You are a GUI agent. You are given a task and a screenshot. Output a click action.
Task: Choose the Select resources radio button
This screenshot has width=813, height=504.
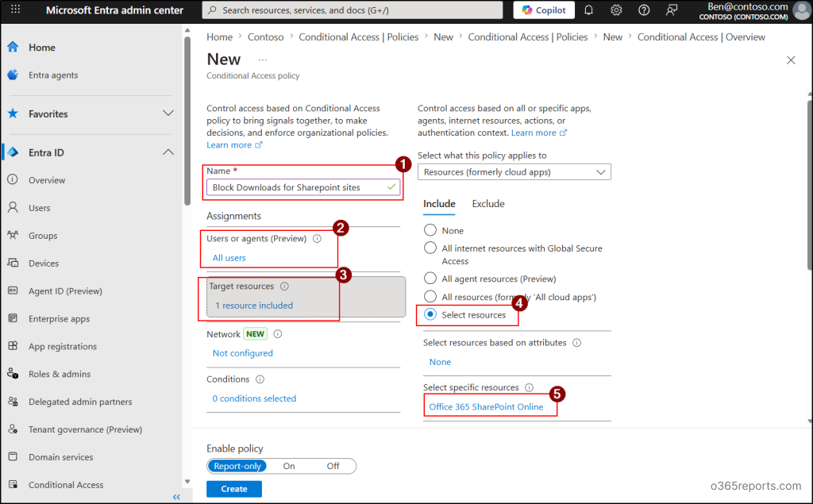430,314
